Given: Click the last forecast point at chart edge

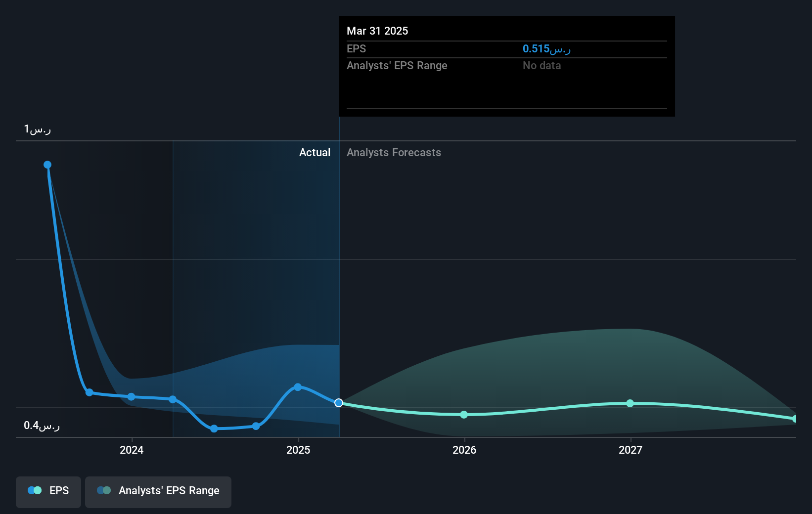Looking at the screenshot, I should click(795, 419).
